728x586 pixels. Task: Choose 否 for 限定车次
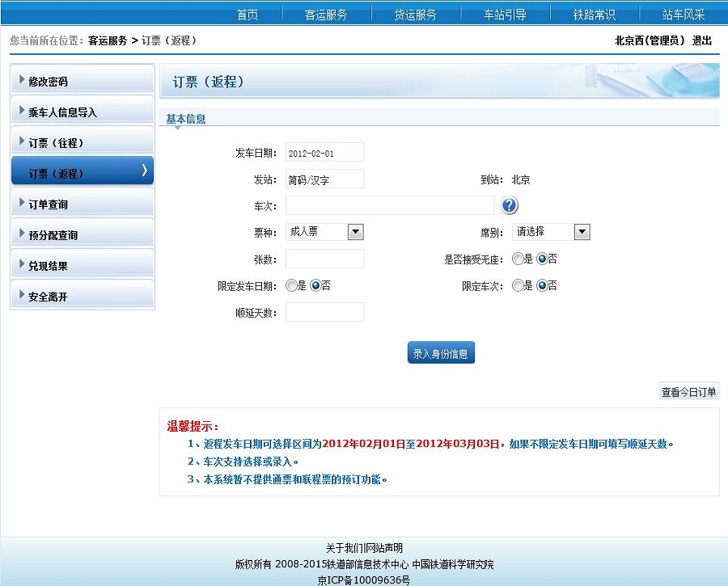tap(542, 286)
